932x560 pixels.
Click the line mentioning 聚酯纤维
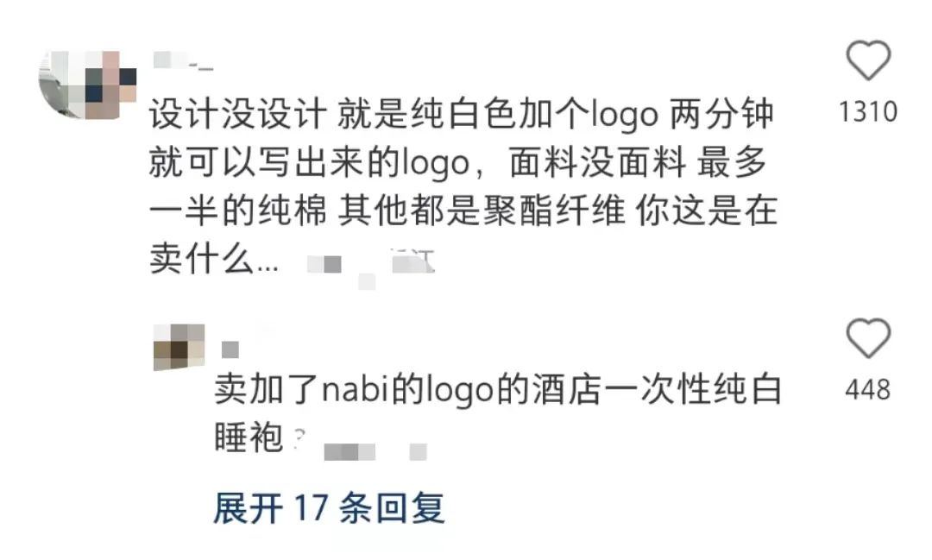(463, 211)
